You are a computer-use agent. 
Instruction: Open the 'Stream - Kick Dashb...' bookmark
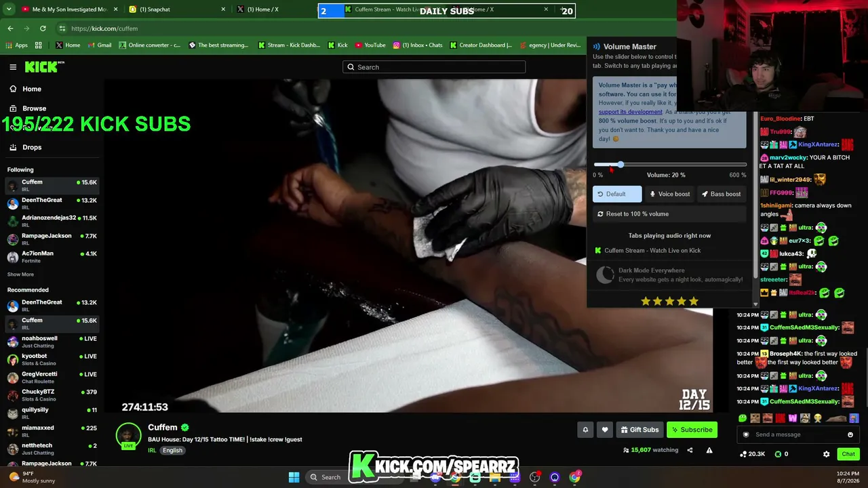(290, 45)
